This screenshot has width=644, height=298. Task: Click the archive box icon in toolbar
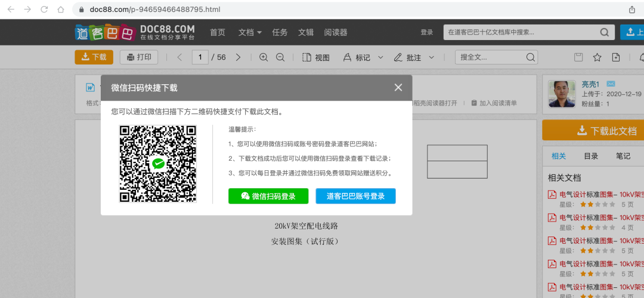[578, 57]
